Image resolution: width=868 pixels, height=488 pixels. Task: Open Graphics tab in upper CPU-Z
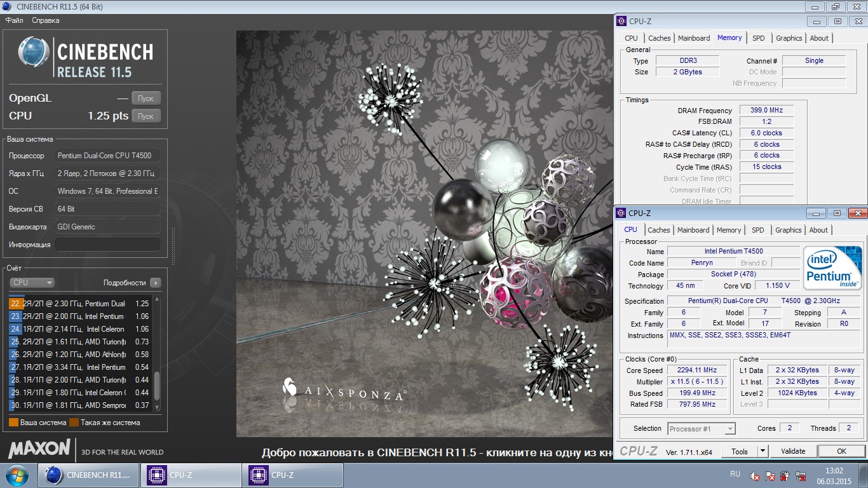click(789, 38)
